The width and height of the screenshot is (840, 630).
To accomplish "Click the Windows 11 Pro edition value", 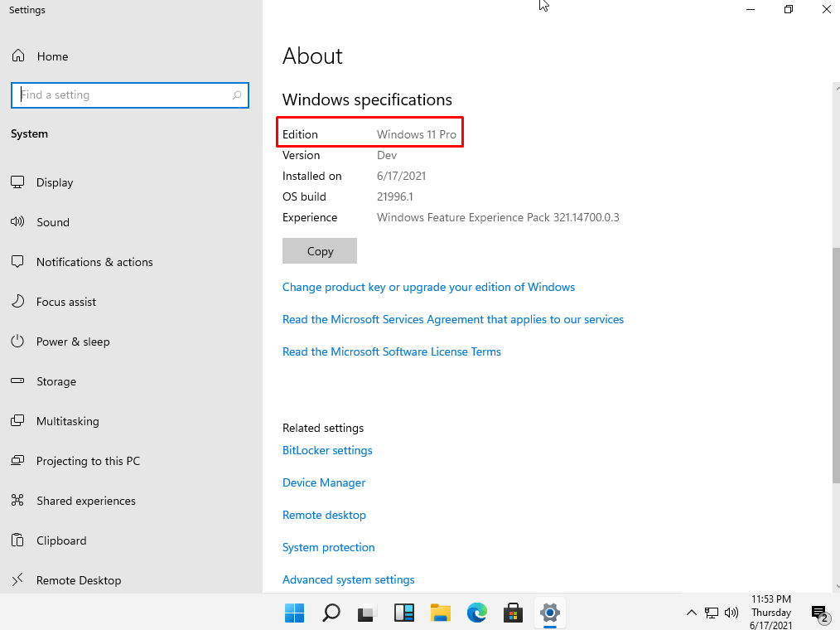I will [416, 134].
